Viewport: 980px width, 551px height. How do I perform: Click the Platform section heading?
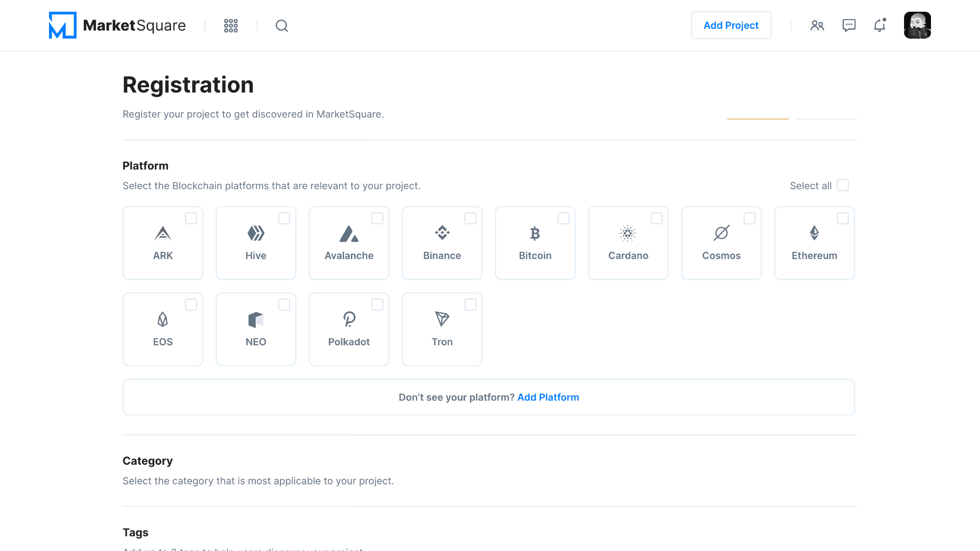click(x=146, y=166)
